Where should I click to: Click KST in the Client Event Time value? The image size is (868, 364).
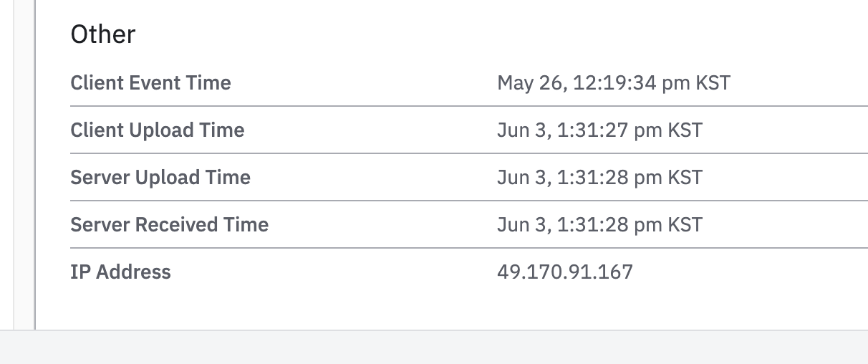pyautogui.click(x=713, y=83)
